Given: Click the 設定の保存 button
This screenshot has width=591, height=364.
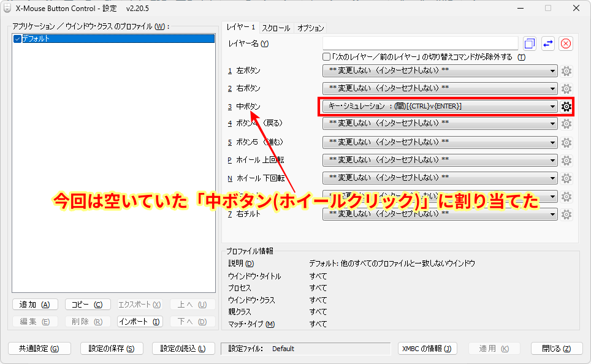Looking at the screenshot, I should 111,348.
